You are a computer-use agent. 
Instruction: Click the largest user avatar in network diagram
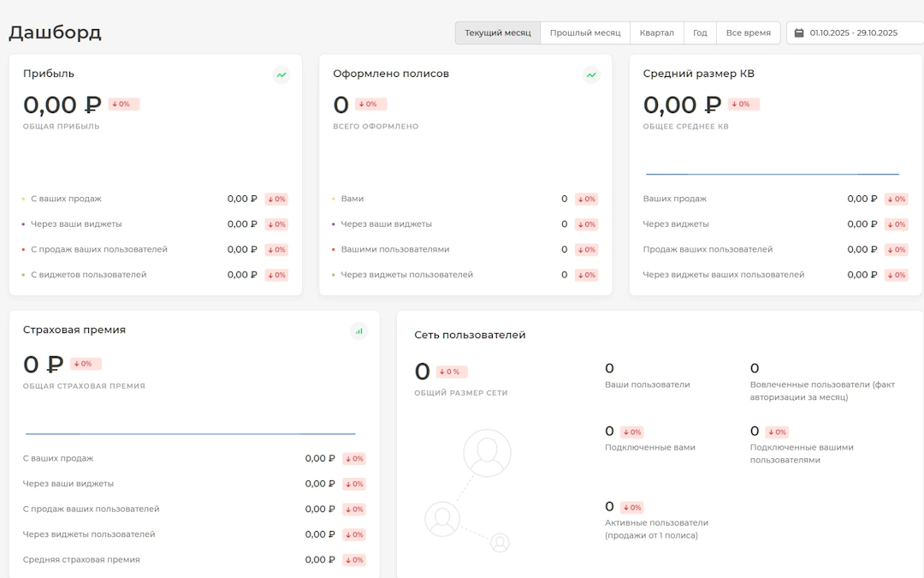(x=487, y=453)
